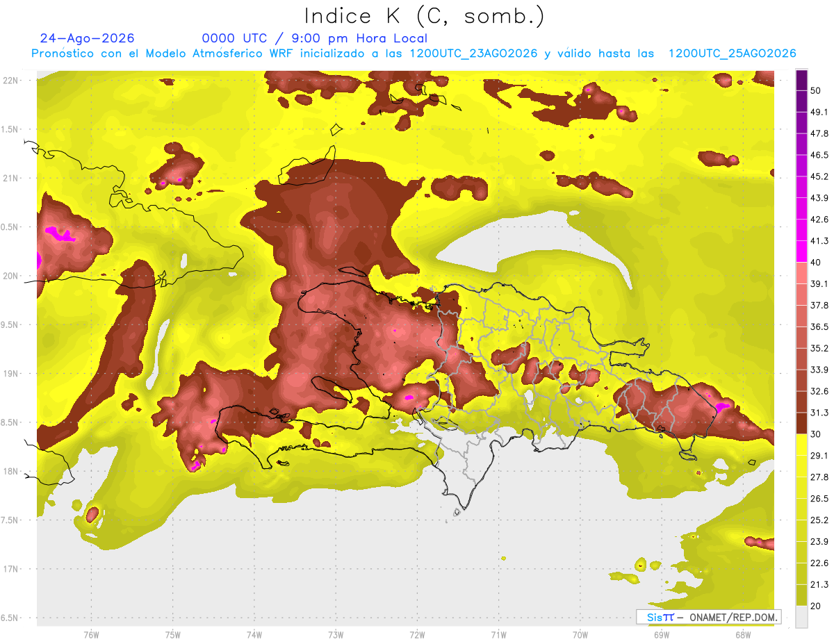Click the "69W" longitude axis label
The width and height of the screenshot is (834, 644).
click(x=662, y=634)
